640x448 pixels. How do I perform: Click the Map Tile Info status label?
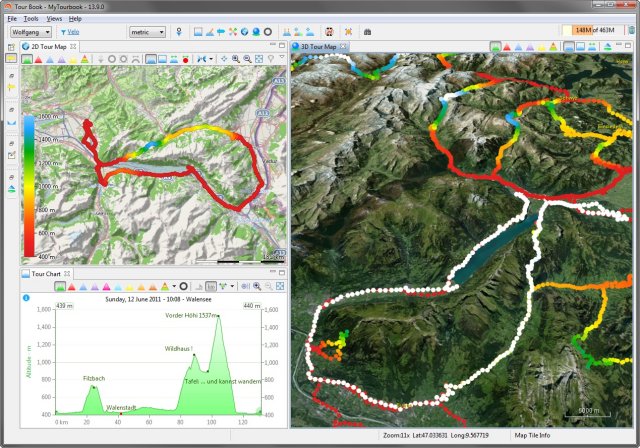532,435
